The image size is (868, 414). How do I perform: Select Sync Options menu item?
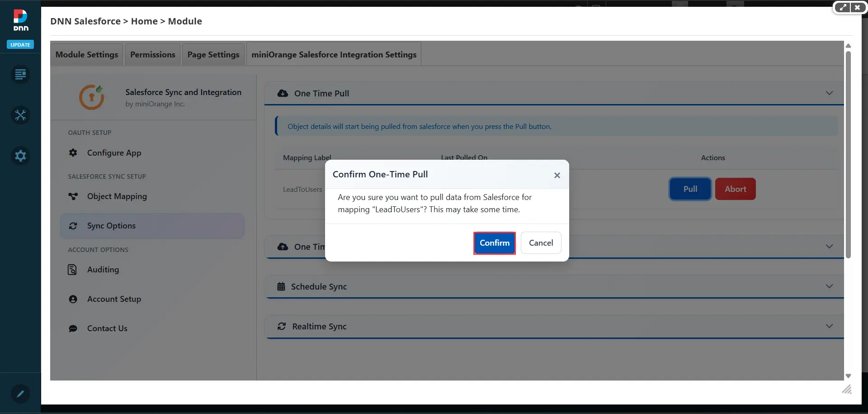(152, 226)
